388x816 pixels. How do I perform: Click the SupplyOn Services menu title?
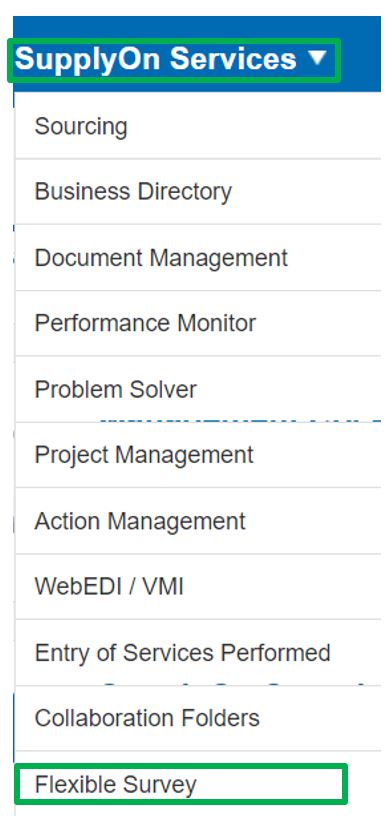[x=156, y=59]
